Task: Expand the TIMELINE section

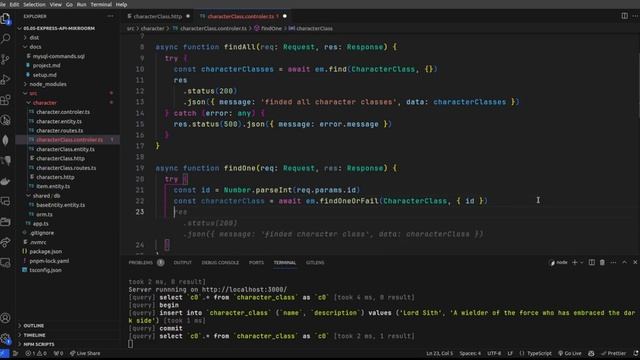Action: (x=34, y=335)
